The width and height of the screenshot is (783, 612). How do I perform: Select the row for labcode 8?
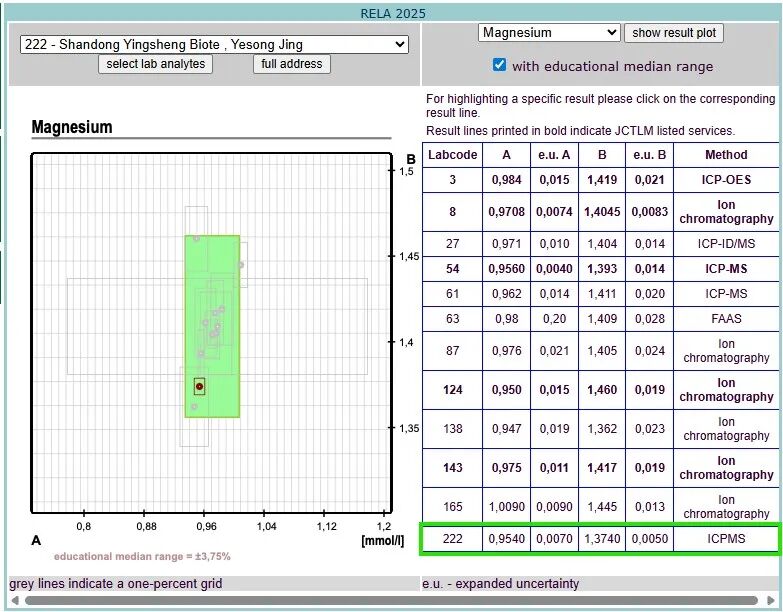click(600, 212)
